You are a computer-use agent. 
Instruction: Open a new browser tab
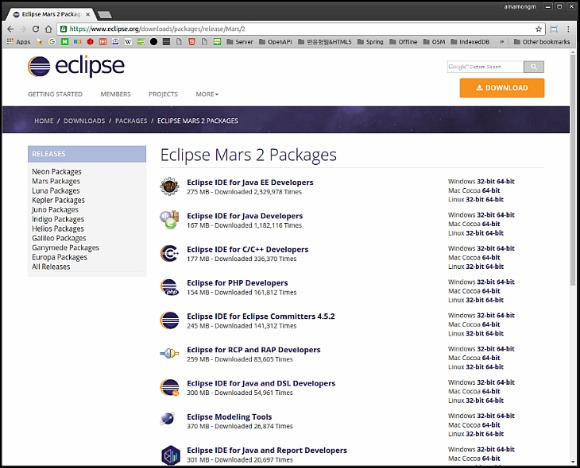pos(105,15)
